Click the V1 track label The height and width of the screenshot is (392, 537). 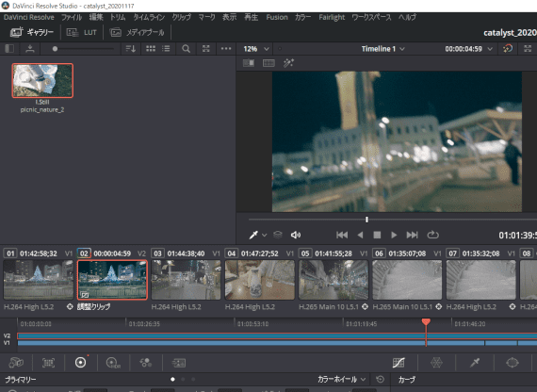point(7,343)
